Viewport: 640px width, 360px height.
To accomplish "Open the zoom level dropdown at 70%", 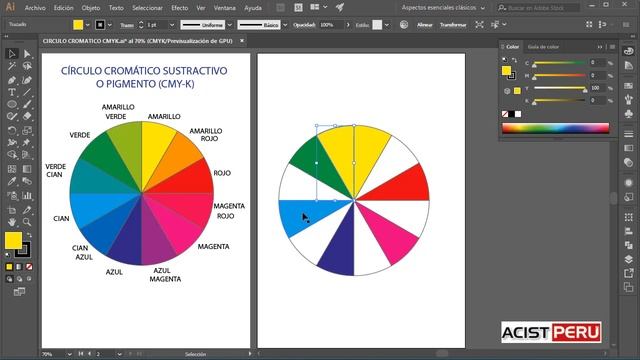I will coord(69,354).
